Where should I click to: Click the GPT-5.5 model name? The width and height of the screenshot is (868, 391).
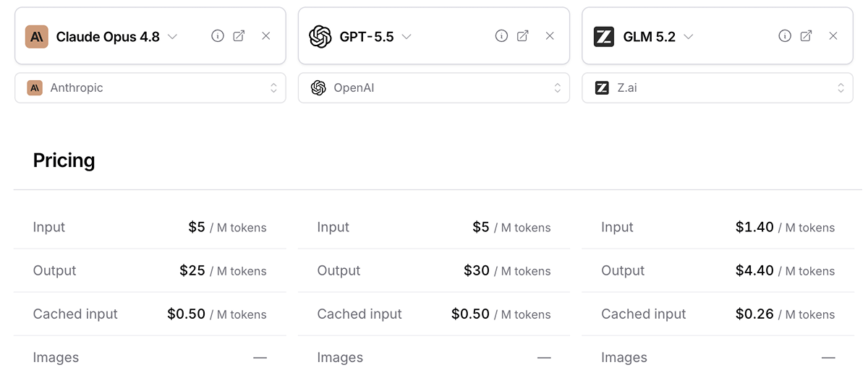click(367, 37)
